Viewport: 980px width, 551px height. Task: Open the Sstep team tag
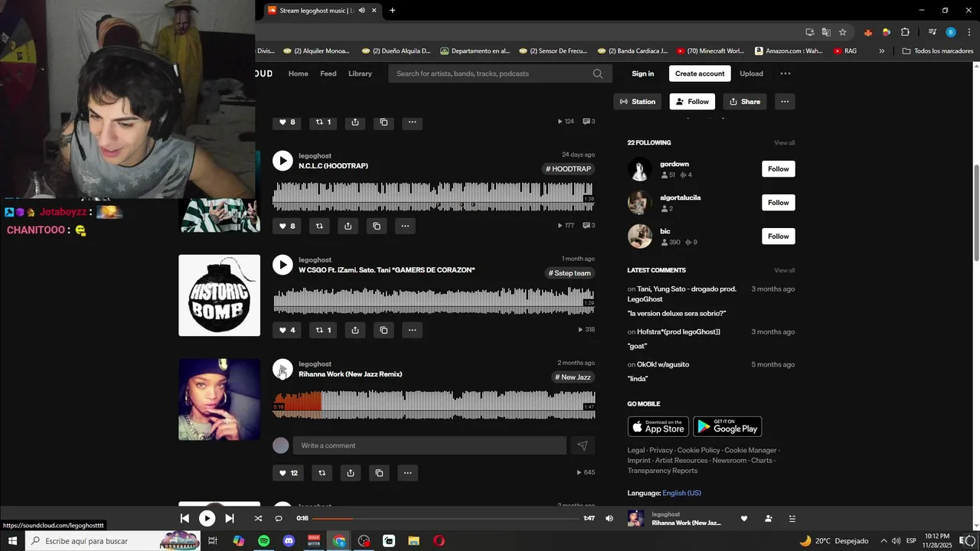click(570, 273)
